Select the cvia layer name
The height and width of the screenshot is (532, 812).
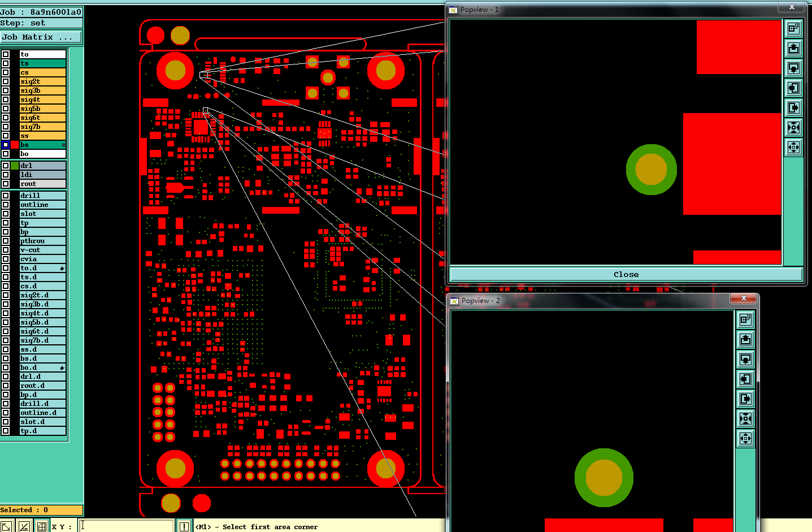point(43,259)
